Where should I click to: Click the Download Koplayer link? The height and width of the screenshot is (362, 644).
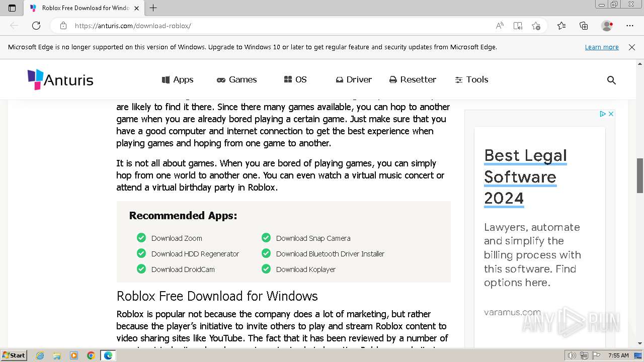coord(306,269)
